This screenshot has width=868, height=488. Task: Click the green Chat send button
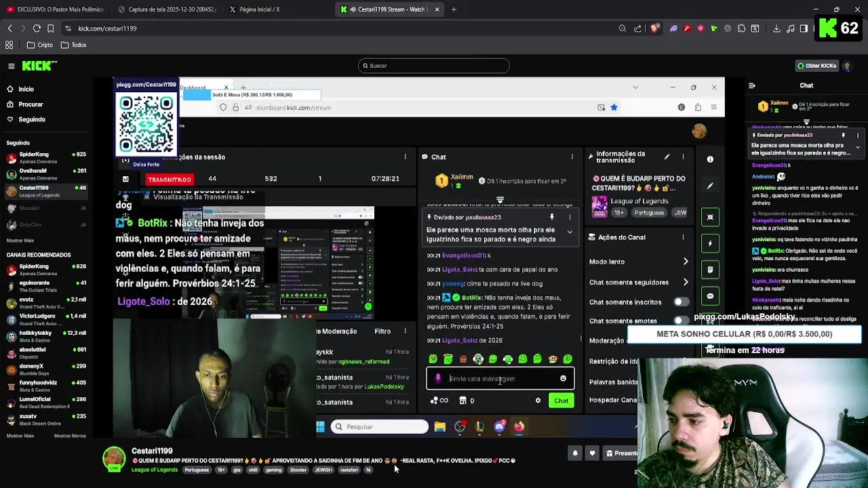pos(561,401)
